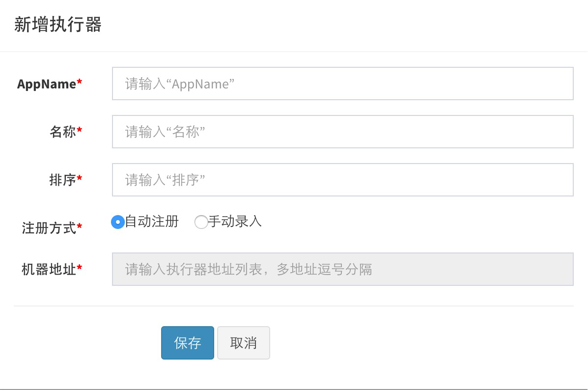The image size is (588, 390).
Task: Click the selected blue radio indicator
Action: [117, 222]
